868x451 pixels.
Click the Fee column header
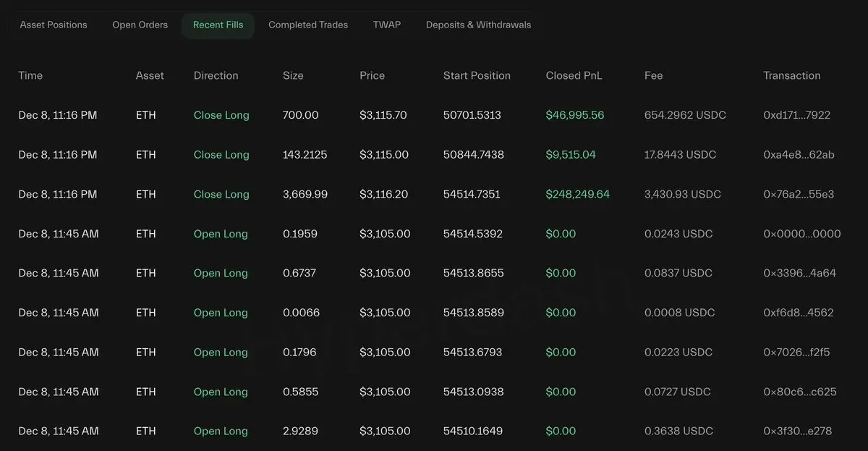tap(653, 75)
